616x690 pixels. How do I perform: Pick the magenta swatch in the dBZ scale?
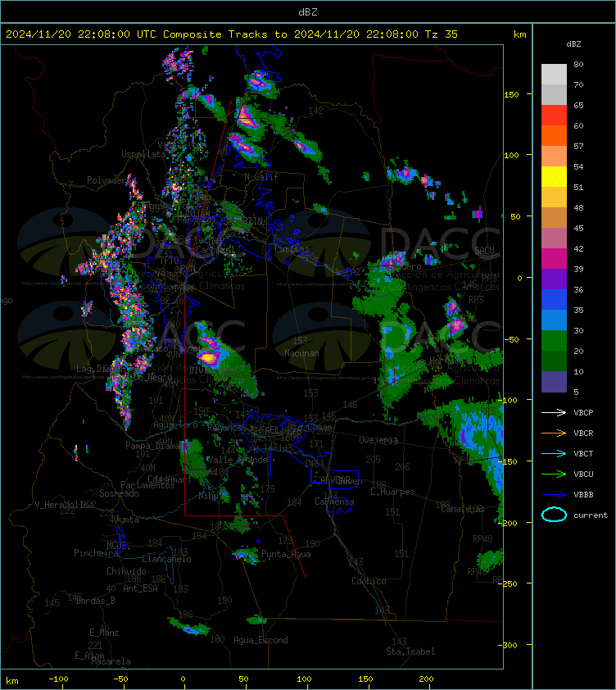(554, 258)
